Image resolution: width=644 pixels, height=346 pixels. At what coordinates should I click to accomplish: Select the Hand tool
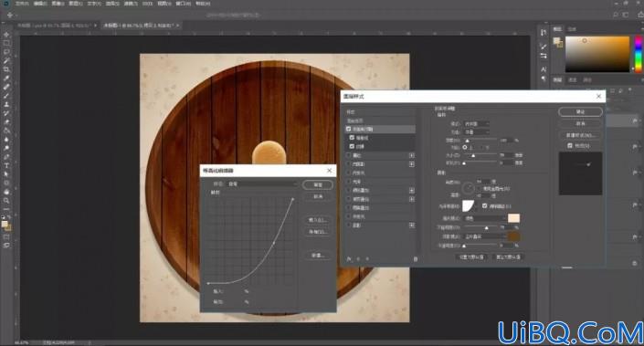pyautogui.click(x=6, y=192)
